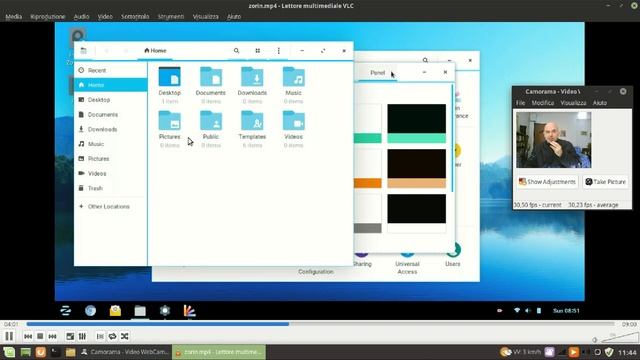640x360 pixels.
Task: Open Camorama's Visualizza menu
Action: coord(573,103)
